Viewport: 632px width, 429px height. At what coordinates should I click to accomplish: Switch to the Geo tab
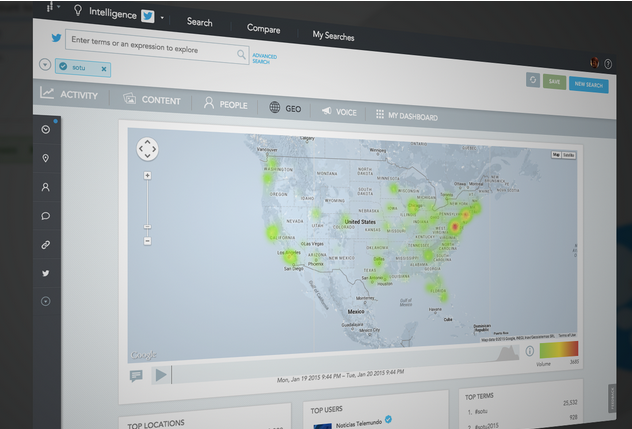click(285, 108)
